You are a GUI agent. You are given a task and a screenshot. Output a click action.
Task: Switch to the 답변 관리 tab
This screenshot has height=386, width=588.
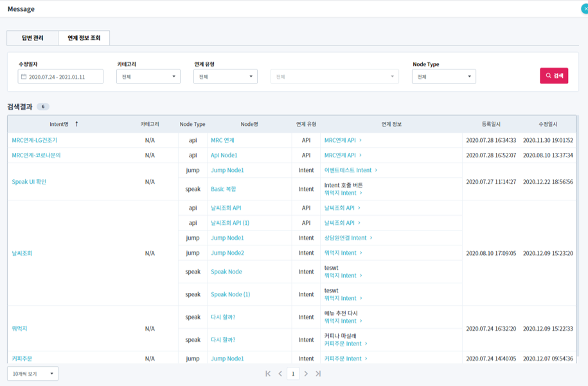pyautogui.click(x=32, y=39)
